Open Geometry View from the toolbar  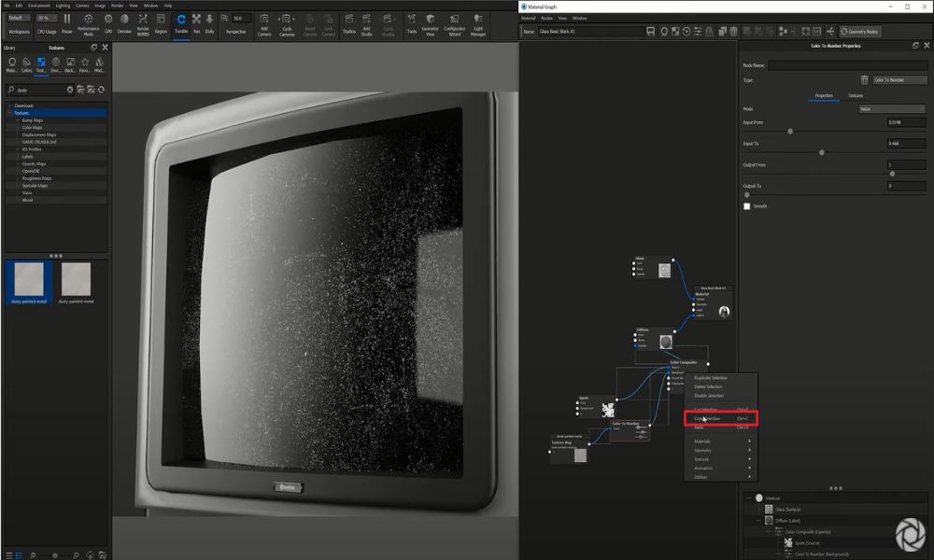[431, 25]
